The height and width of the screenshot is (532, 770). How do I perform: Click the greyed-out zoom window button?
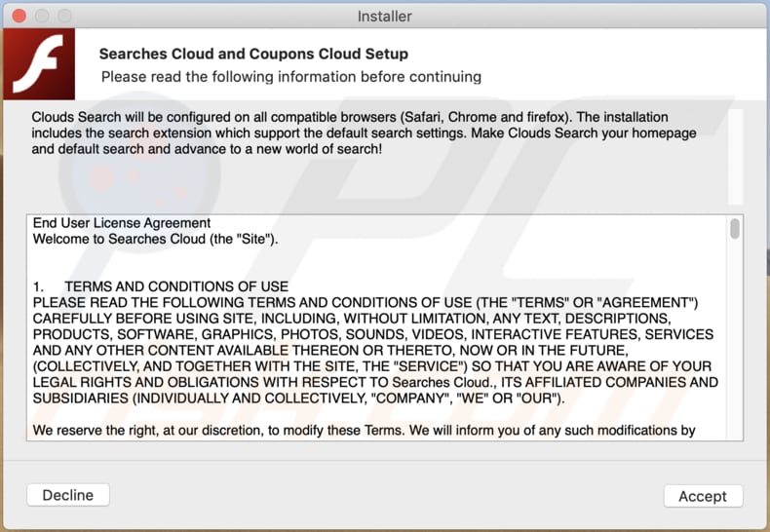(64, 16)
